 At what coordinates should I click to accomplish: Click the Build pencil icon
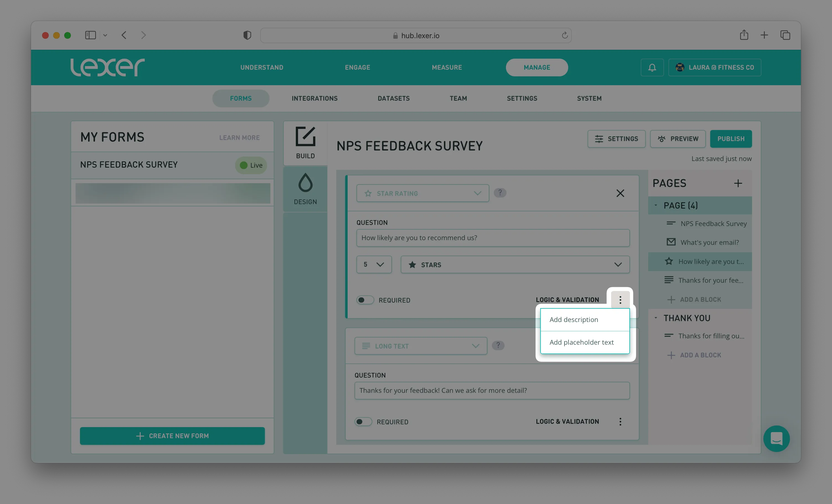click(x=305, y=137)
